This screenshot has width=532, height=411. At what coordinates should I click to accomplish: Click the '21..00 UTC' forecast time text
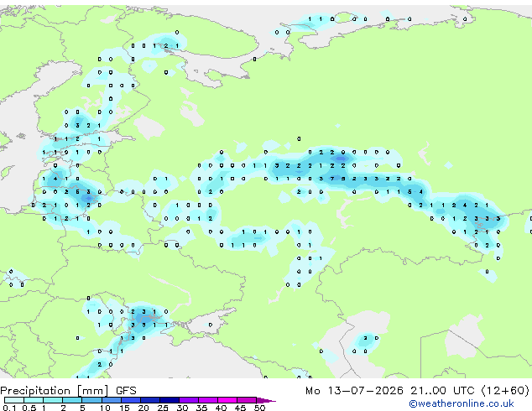tap(442, 390)
